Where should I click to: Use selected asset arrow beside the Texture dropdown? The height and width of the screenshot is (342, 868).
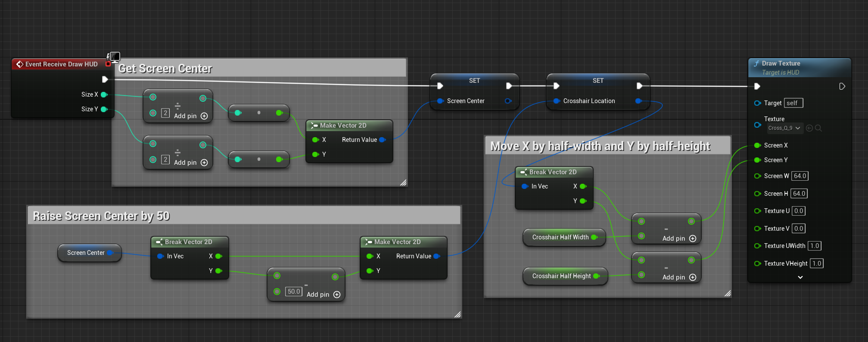(809, 128)
